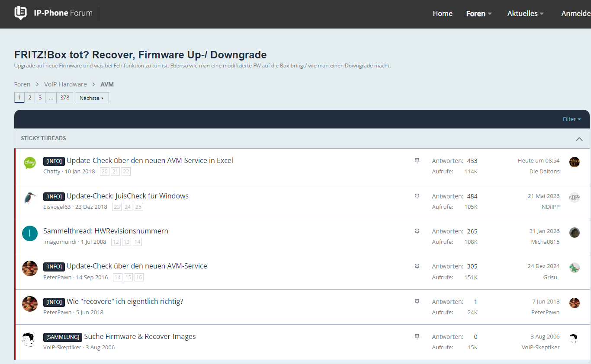Jump to page 14 of the HWRevisionsnummern thread
This screenshot has height=364, width=591.
pyautogui.click(x=137, y=242)
